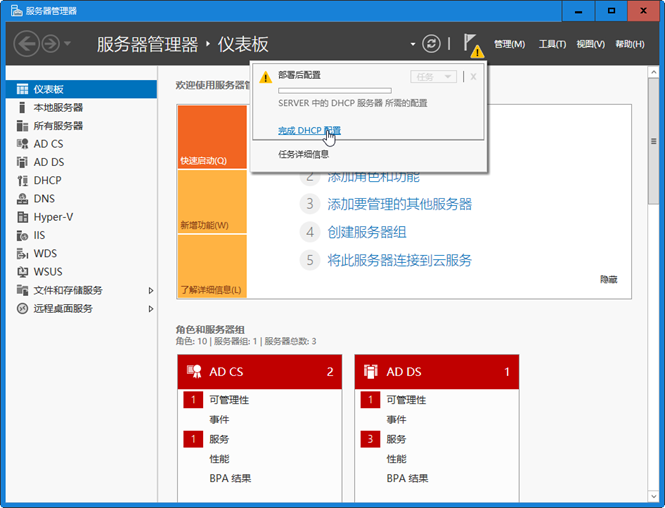Open the 帮助(H) menu

click(630, 44)
